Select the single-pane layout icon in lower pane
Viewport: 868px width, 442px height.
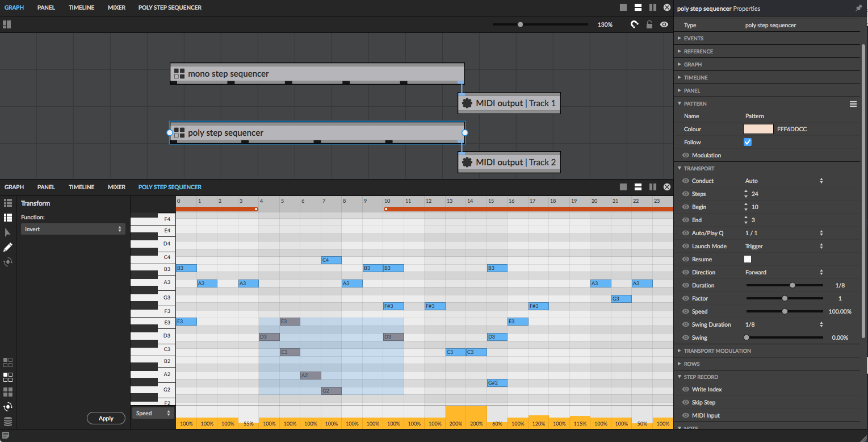point(623,187)
